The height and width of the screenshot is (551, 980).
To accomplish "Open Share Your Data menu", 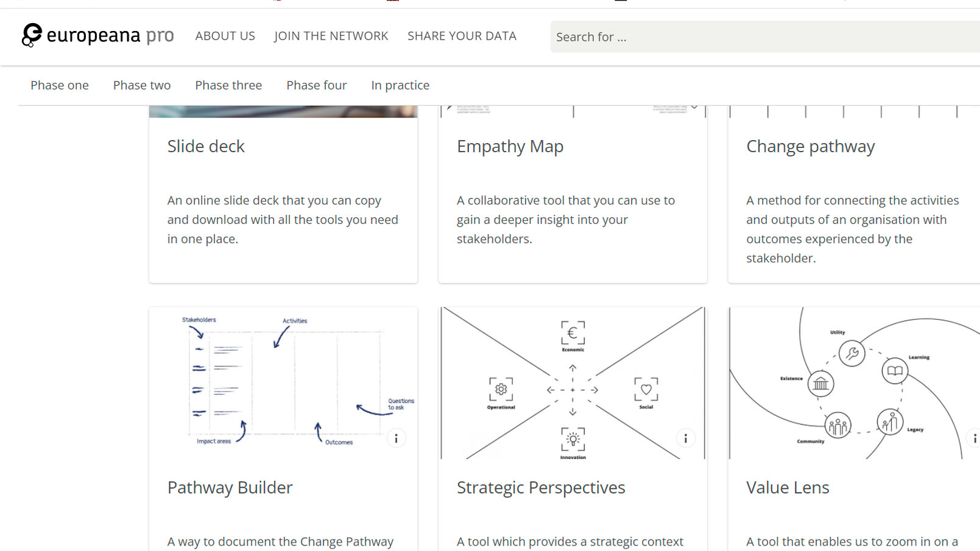I will click(462, 36).
